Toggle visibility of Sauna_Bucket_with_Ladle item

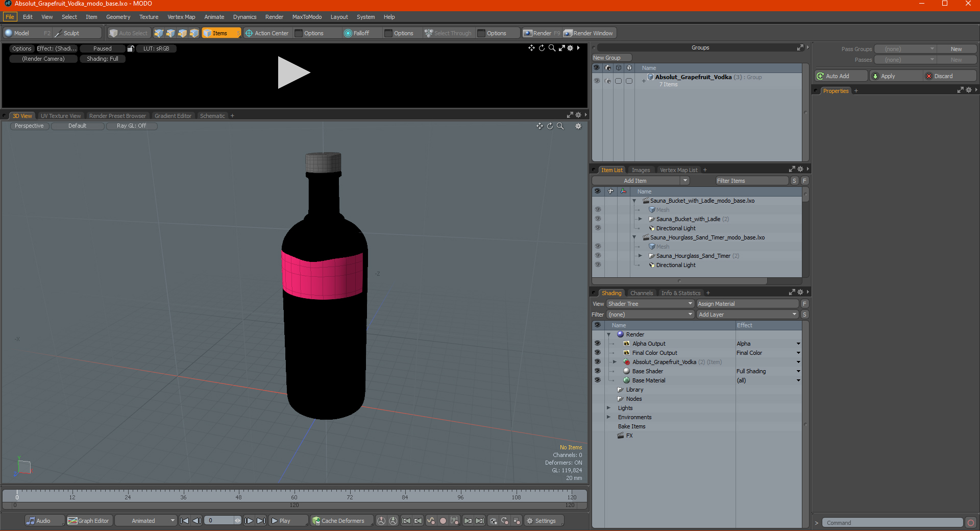(598, 219)
